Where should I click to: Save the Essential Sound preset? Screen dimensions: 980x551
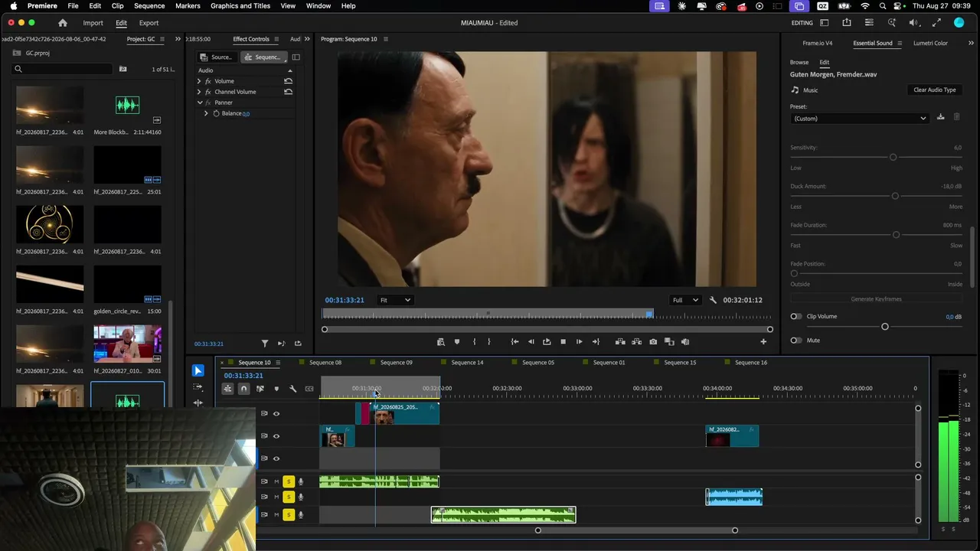941,118
